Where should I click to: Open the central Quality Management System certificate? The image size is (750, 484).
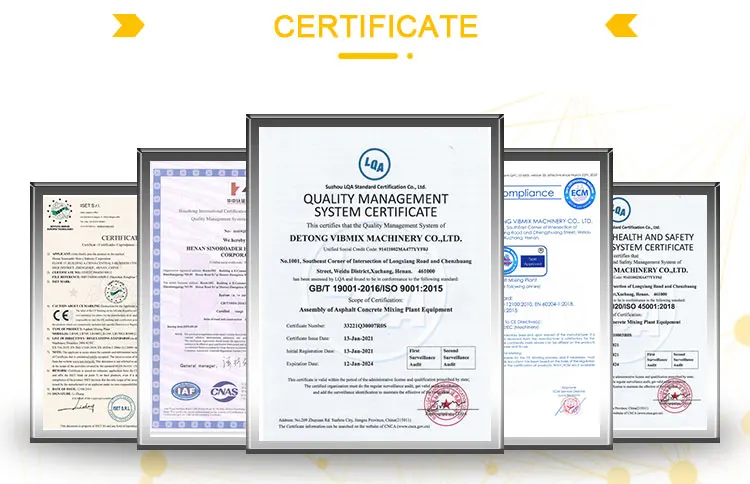pos(375,284)
